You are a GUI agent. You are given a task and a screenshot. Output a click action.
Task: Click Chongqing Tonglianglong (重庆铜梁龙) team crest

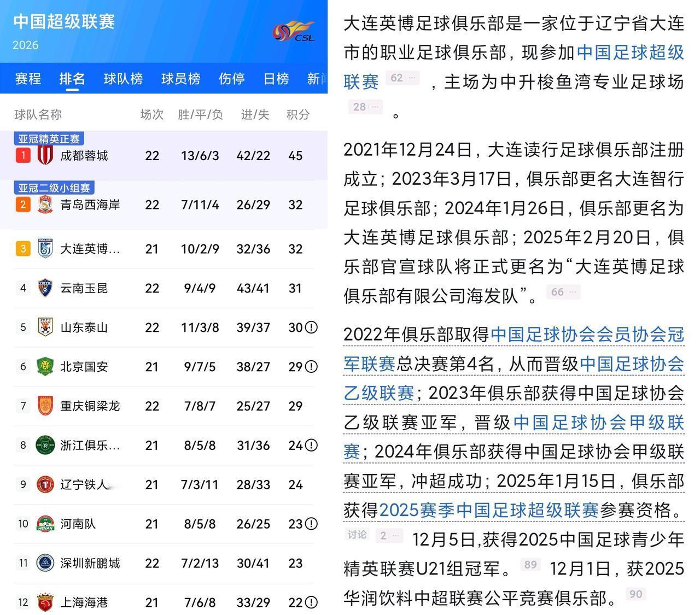click(45, 406)
